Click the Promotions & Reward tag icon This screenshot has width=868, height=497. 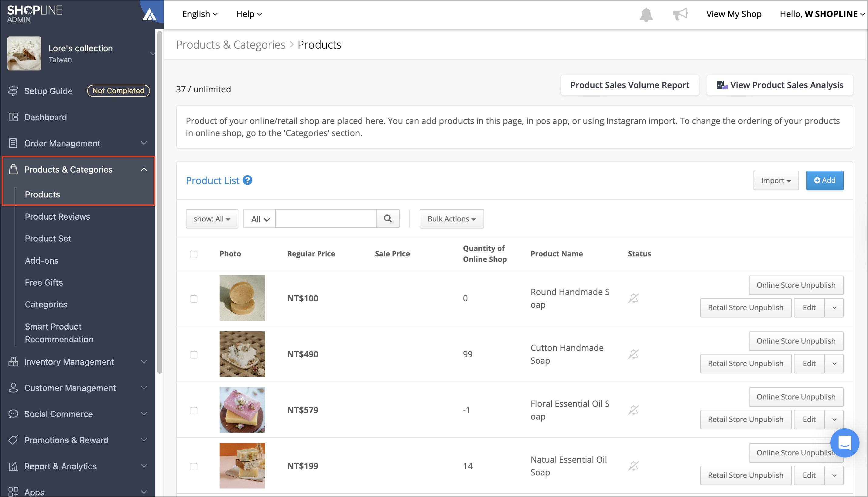13,440
